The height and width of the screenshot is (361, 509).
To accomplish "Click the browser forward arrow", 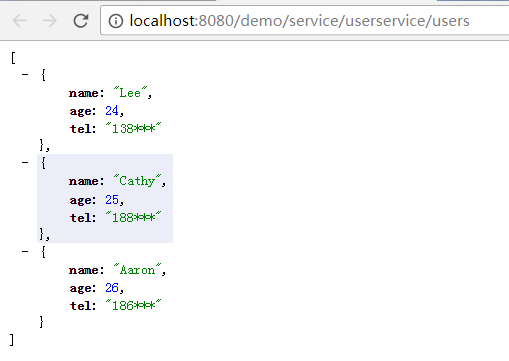I will pyautogui.click(x=50, y=21).
